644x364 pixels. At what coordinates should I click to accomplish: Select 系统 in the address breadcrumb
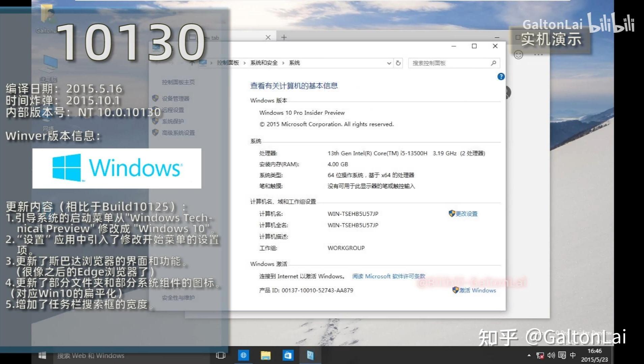coord(294,63)
